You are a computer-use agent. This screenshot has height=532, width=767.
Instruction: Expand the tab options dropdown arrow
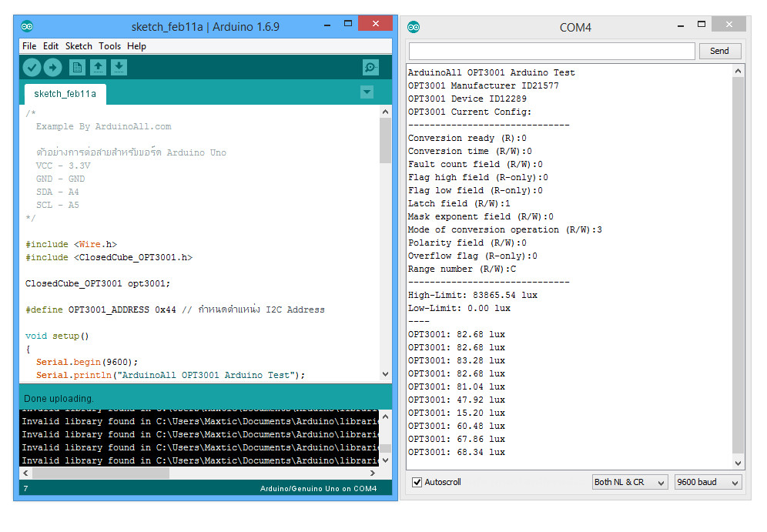pos(367,92)
